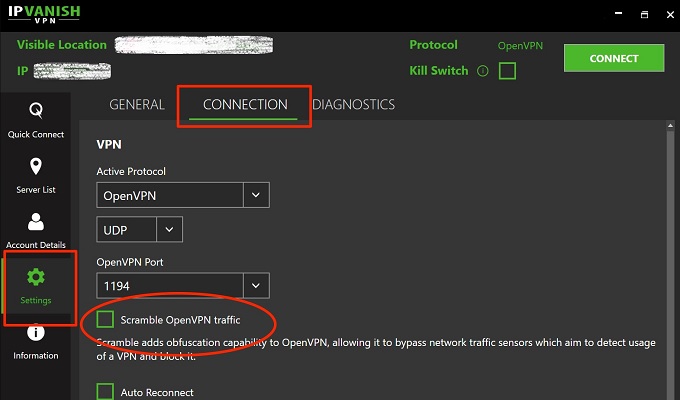
Task: Click the OpenVPN text beside Protocol
Action: click(x=520, y=46)
